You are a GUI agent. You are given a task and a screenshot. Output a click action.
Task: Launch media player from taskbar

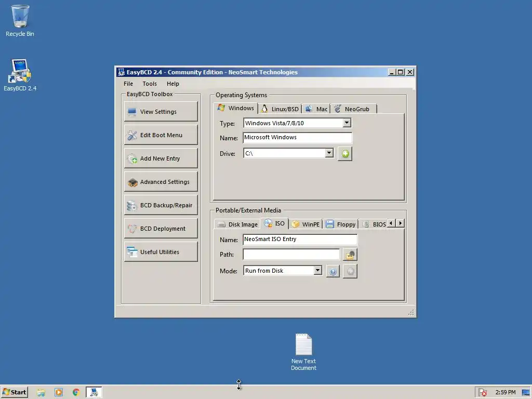[x=59, y=393]
